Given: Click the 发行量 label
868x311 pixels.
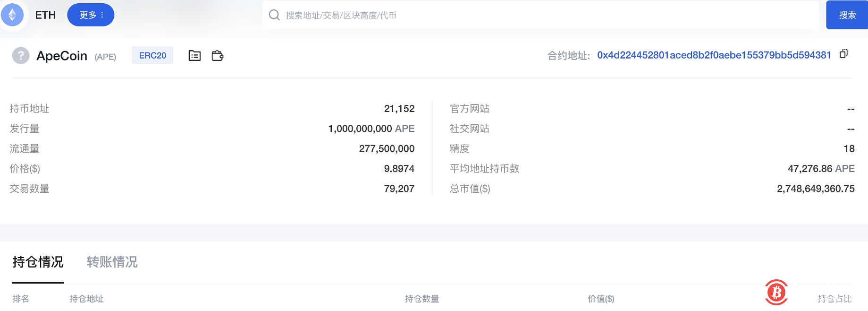Looking at the screenshot, I should point(25,129).
